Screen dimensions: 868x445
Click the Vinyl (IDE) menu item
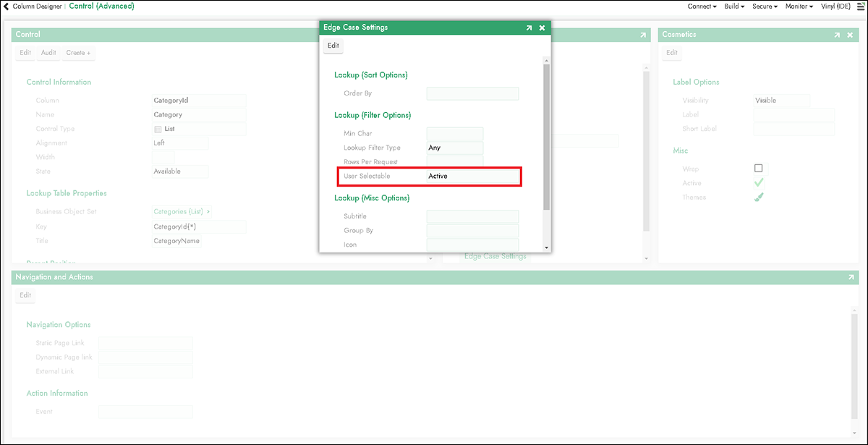[835, 7]
